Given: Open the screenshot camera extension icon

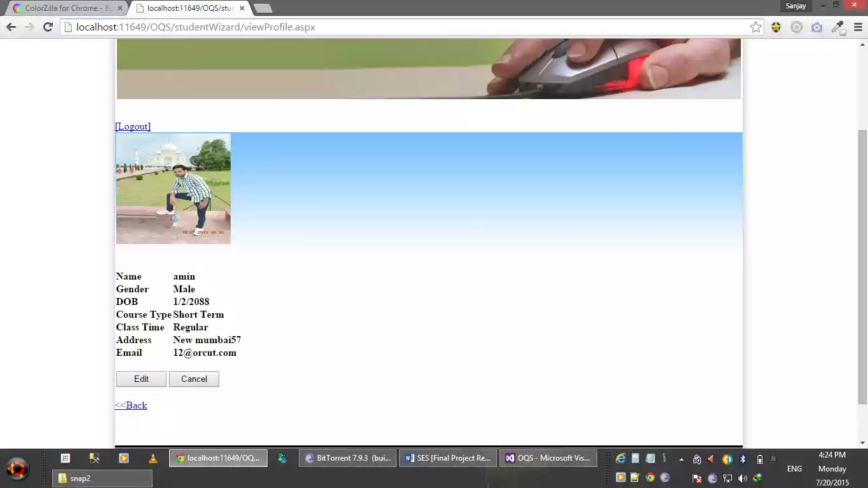Looking at the screenshot, I should [x=817, y=27].
